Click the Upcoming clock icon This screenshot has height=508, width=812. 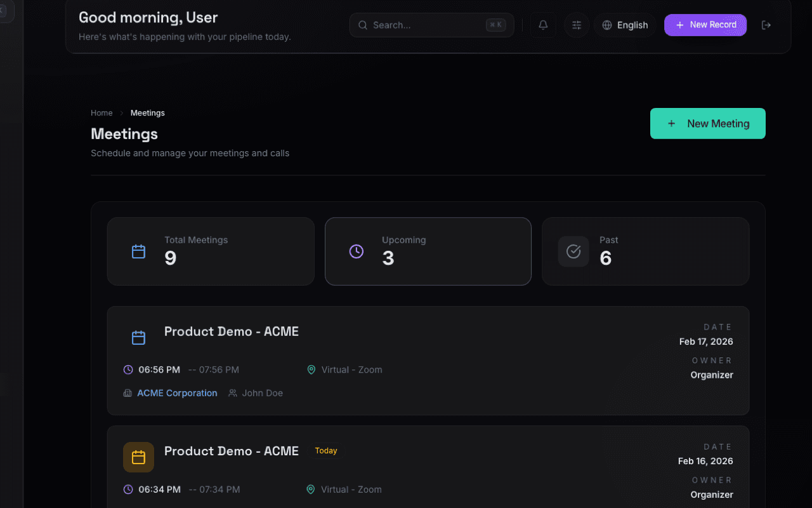tap(356, 251)
